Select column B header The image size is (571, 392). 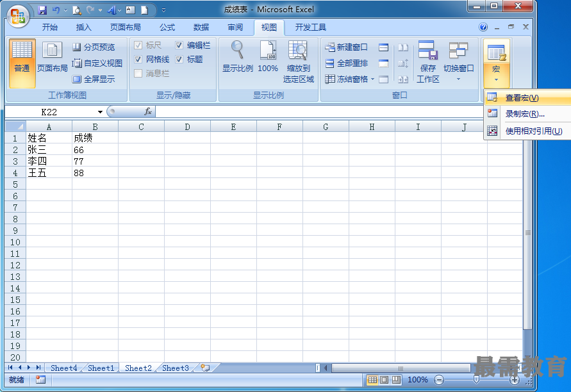click(95, 127)
